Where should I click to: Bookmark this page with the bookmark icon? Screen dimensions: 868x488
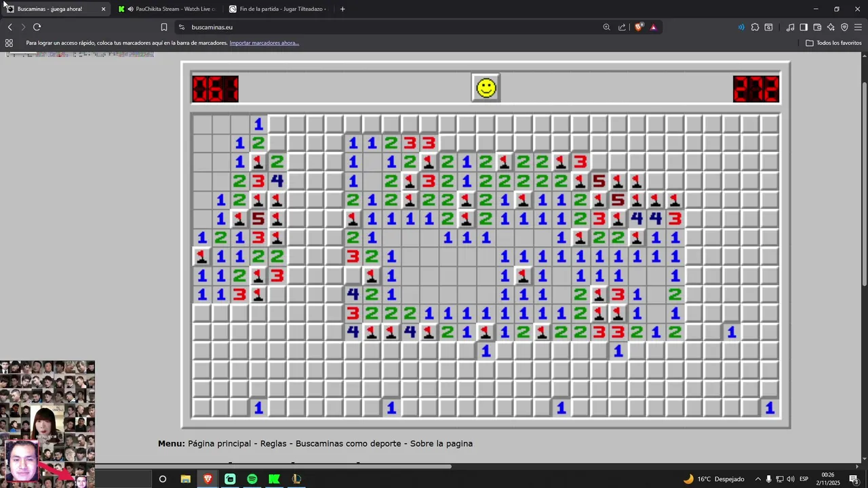pyautogui.click(x=164, y=27)
